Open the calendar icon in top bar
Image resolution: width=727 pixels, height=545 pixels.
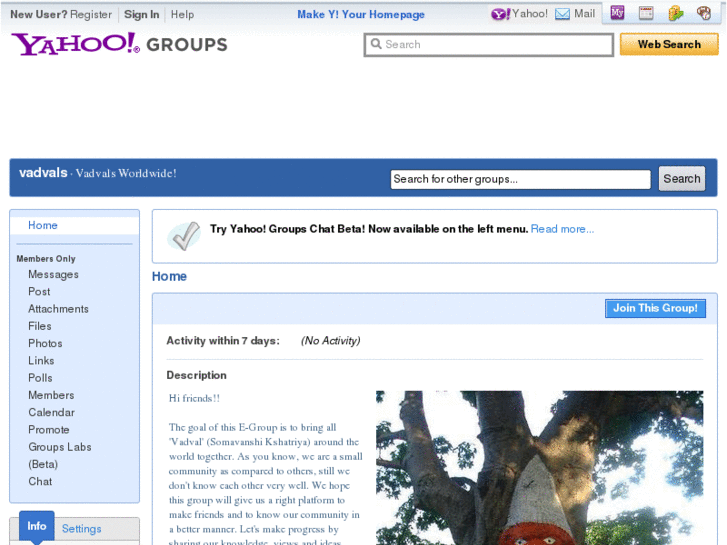pyautogui.click(x=646, y=13)
